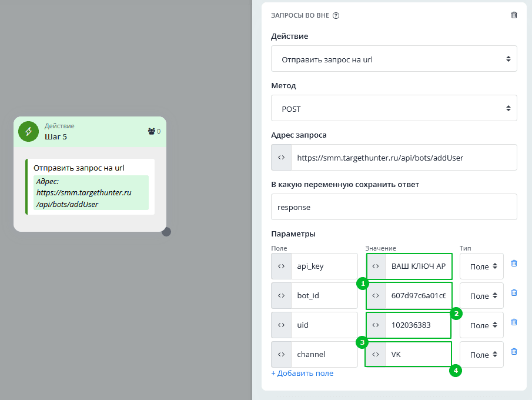Click variable insert icon beside request address
532x400 pixels.
[281, 158]
